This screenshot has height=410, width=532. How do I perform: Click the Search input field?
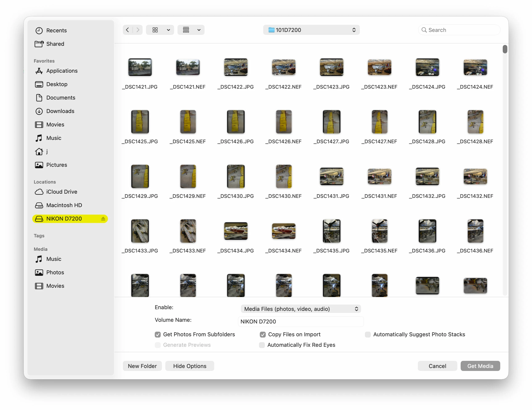[x=459, y=30]
